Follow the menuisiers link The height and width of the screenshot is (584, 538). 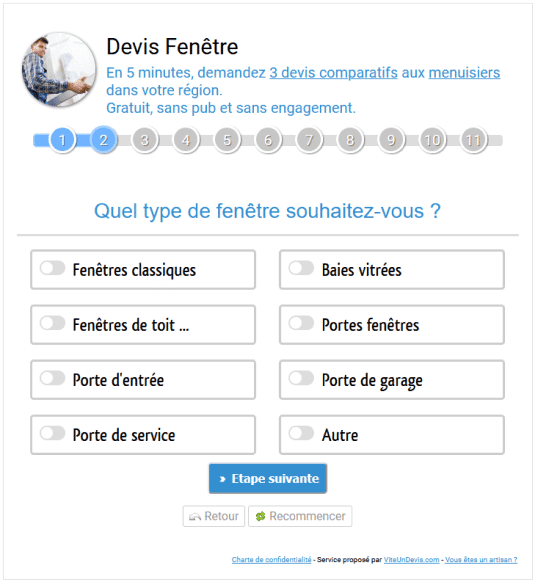pos(464,73)
